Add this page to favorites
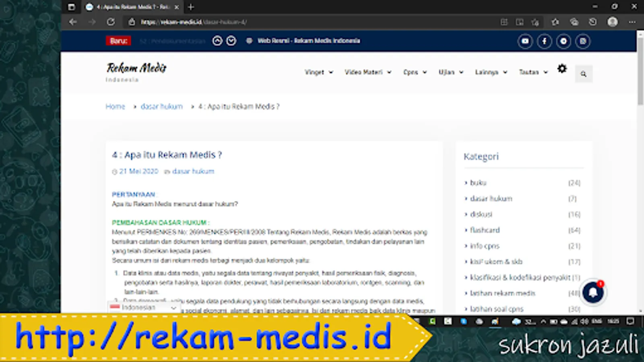Viewport: 644px width, 362px height. pyautogui.click(x=535, y=22)
